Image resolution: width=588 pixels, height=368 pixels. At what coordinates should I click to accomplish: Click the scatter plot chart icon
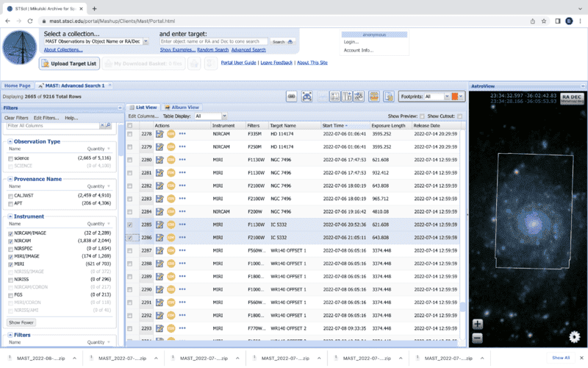[335, 96]
